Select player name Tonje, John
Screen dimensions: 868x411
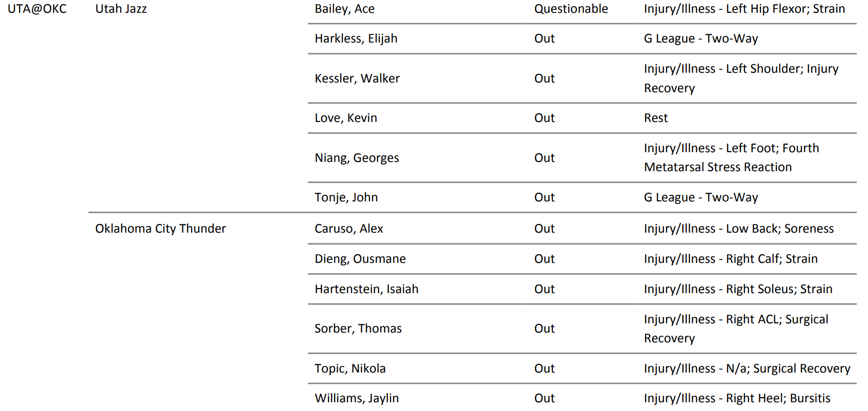click(346, 197)
